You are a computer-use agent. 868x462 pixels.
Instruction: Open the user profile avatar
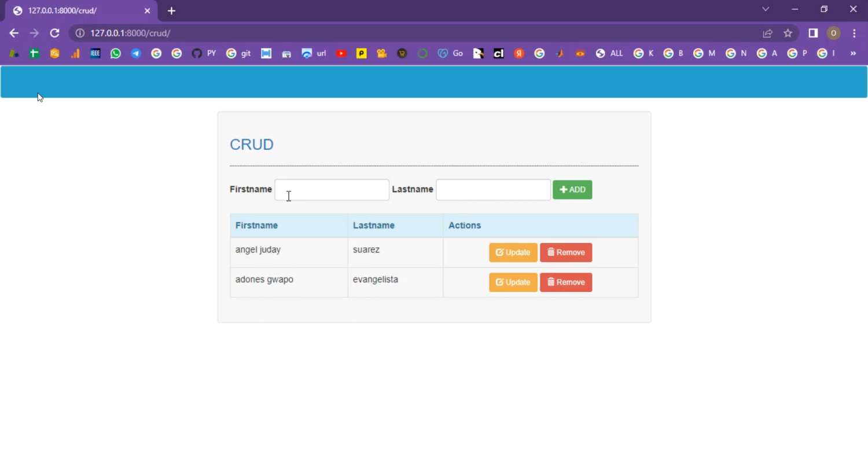coord(833,33)
